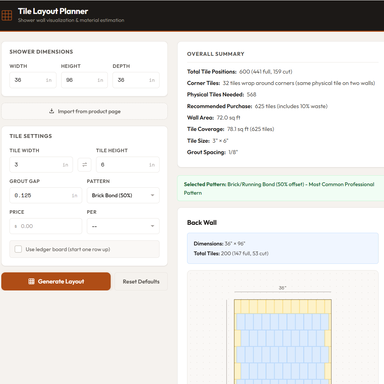Click Generate Layout button
This screenshot has height=384, width=384.
56,281
